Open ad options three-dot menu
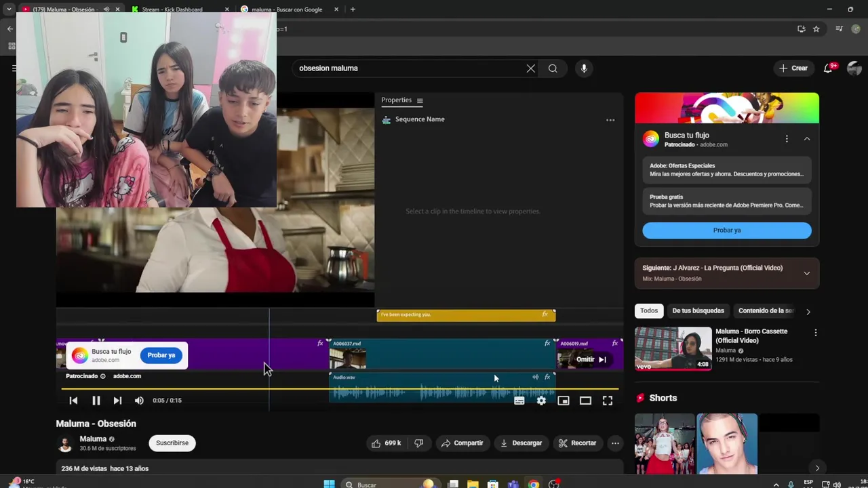Screen dimensions: 868x488 (787, 139)
